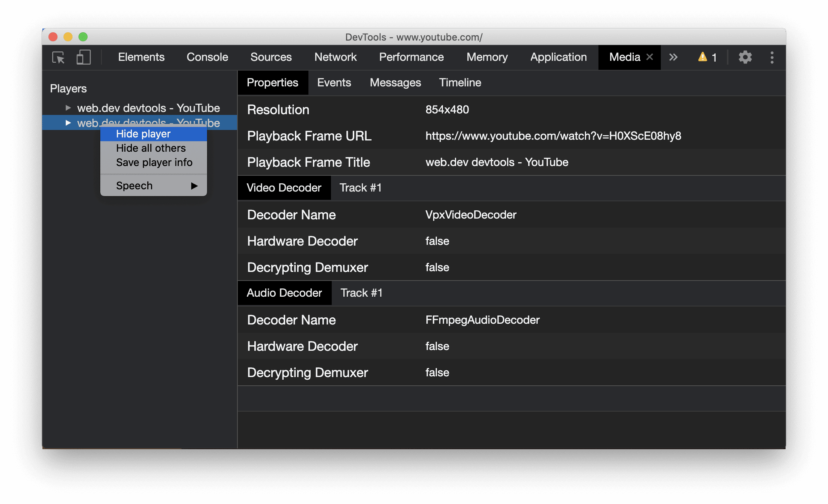Switch to Sources panel
This screenshot has width=828, height=504.
click(271, 57)
